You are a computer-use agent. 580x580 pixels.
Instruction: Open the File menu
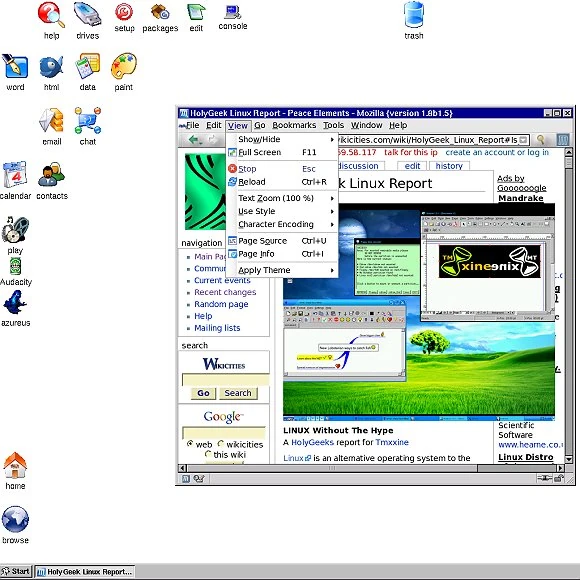coord(192,125)
